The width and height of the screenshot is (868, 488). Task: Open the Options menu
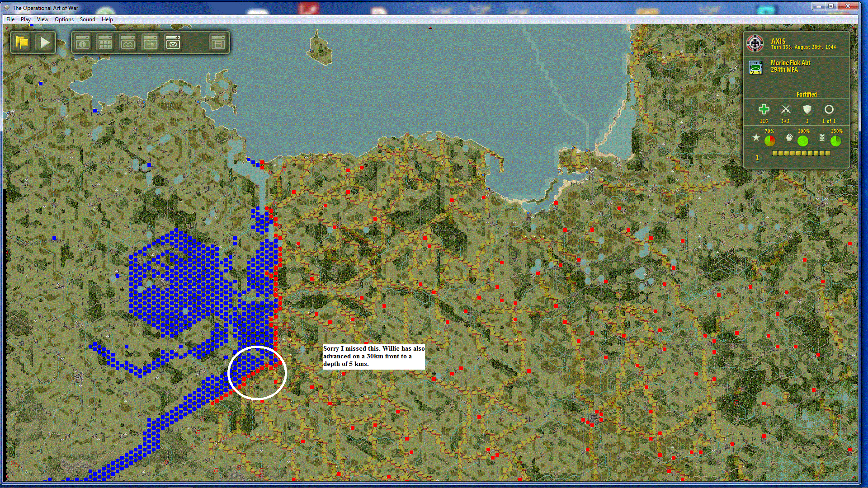[x=64, y=19]
